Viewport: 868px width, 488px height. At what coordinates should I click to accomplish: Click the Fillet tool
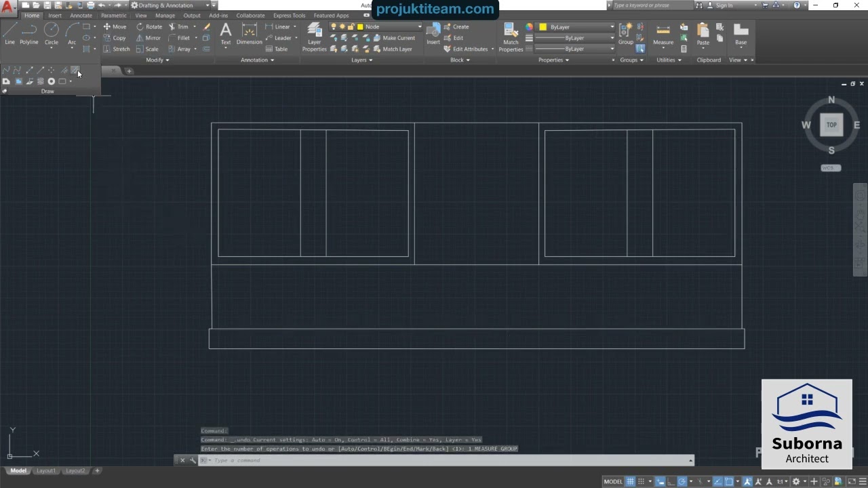(x=179, y=38)
